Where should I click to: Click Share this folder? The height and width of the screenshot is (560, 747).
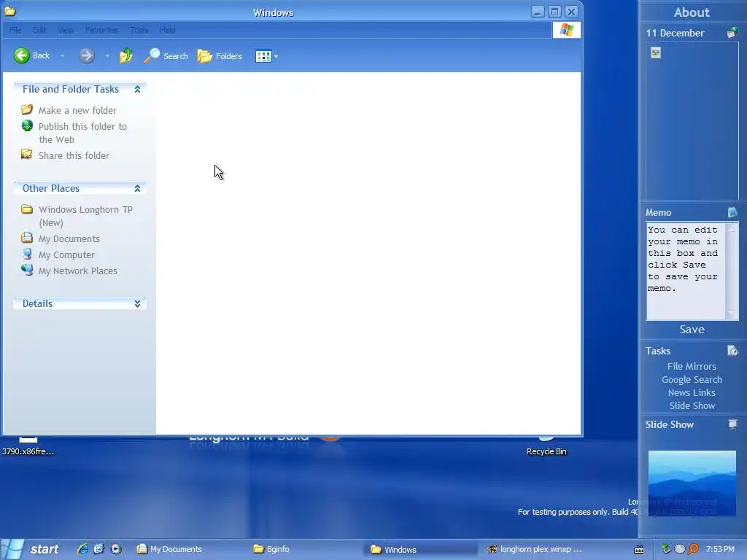(74, 156)
